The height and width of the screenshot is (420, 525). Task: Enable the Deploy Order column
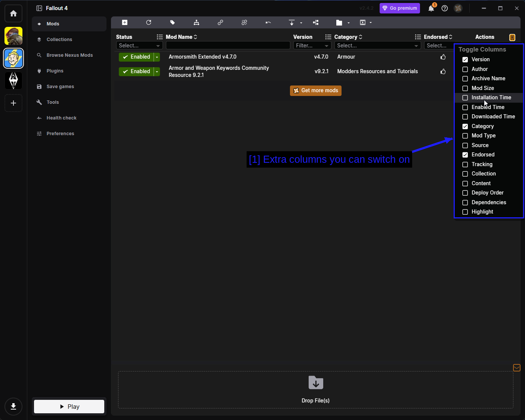pos(465,193)
